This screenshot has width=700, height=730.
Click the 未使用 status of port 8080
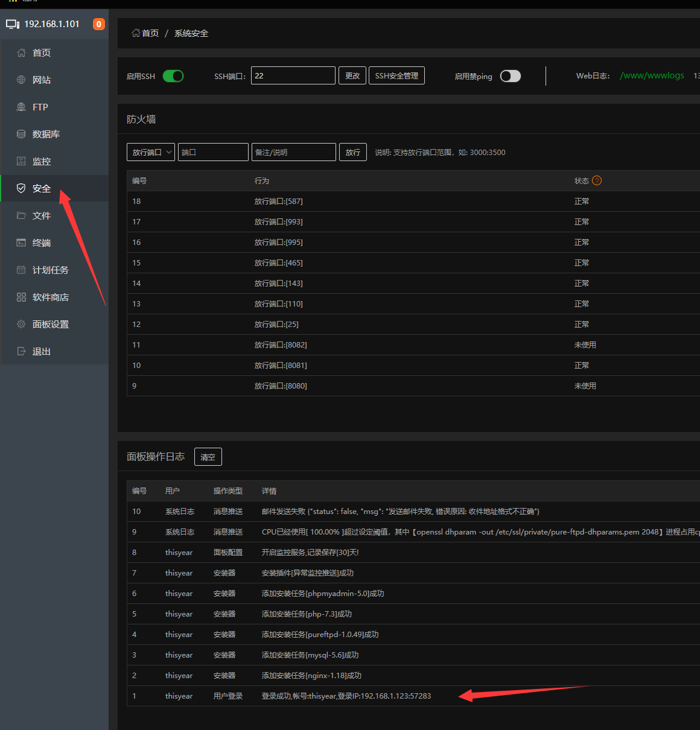(x=585, y=386)
